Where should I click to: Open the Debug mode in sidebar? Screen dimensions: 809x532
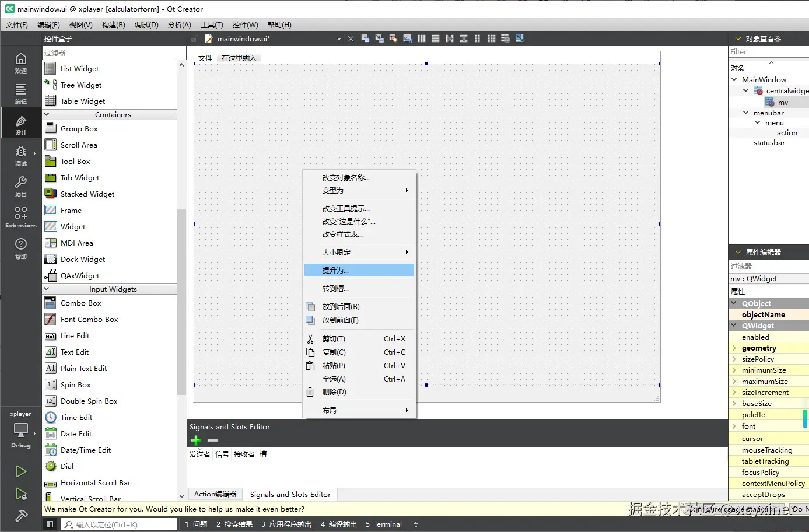[20, 155]
